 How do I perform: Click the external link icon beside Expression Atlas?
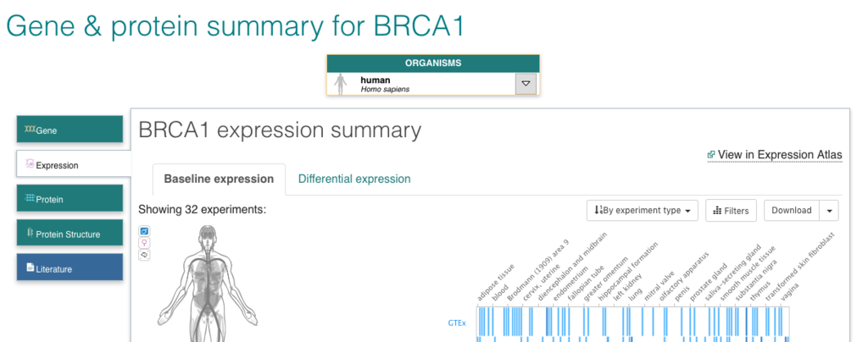pyautogui.click(x=711, y=155)
